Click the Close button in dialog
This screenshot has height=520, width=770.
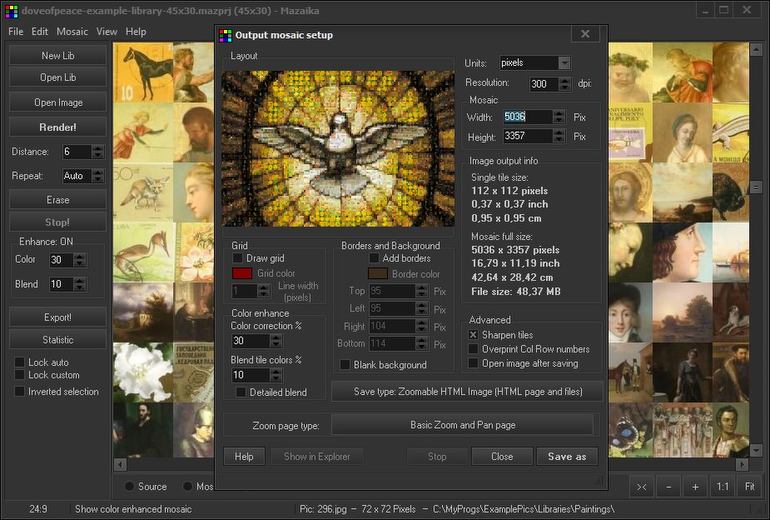[x=502, y=457]
